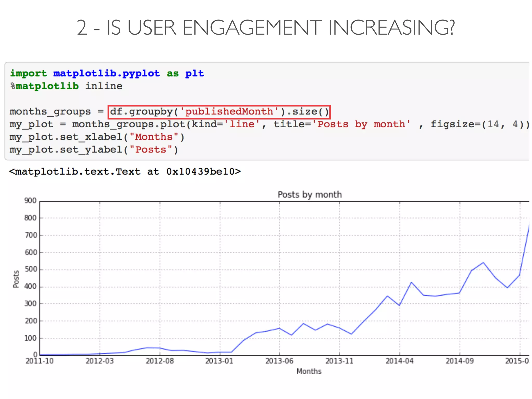This screenshot has width=532, height=399.
Task: Click the 2013-06 x-axis tick label
Action: 279,361
